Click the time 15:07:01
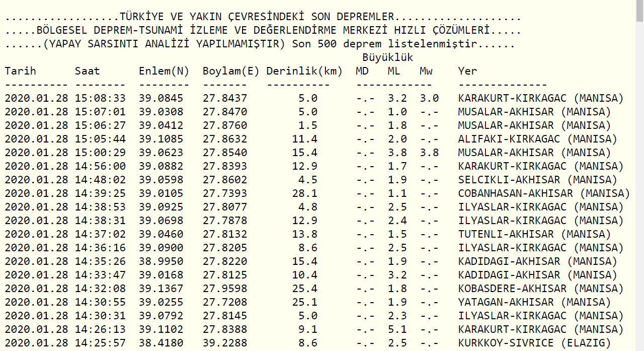This screenshot has width=644, height=351. click(x=100, y=112)
